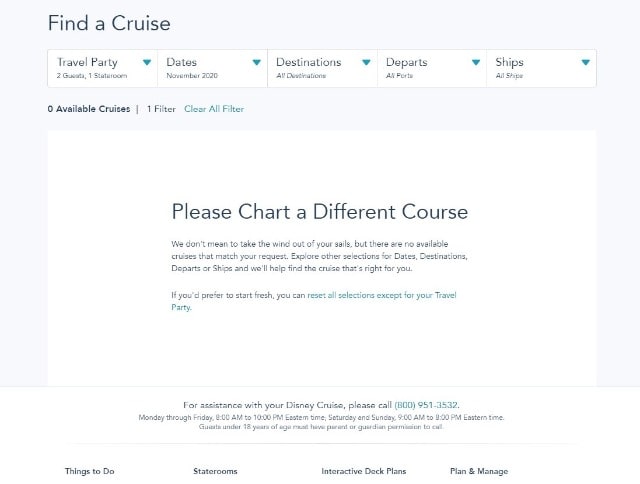
Task: Open the Travel Party dropdown arrow
Action: [x=147, y=62]
